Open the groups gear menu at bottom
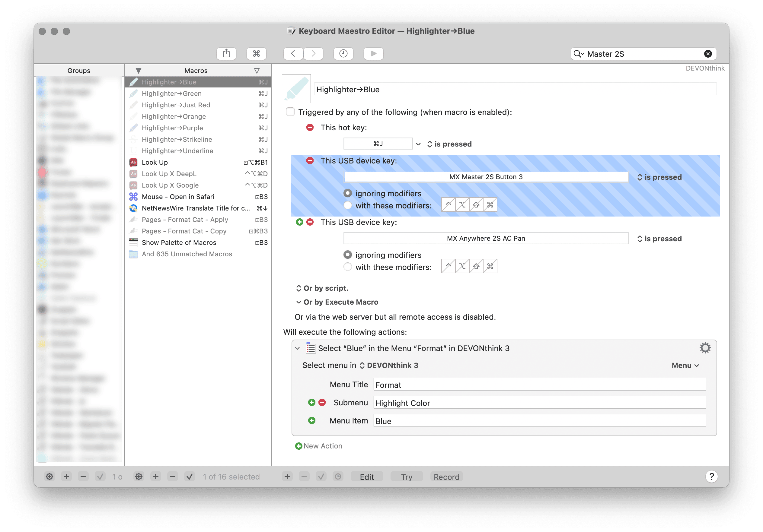This screenshot has height=532, width=763. coord(49,477)
